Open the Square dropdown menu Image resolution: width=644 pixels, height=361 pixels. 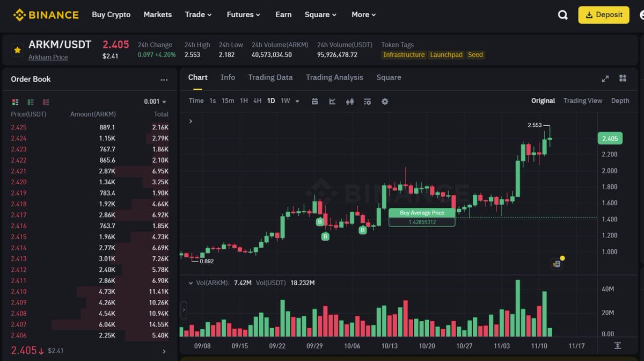tap(320, 15)
